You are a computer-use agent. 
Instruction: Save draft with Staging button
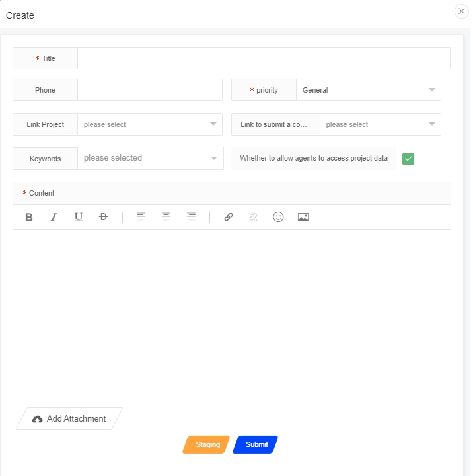pyautogui.click(x=206, y=445)
